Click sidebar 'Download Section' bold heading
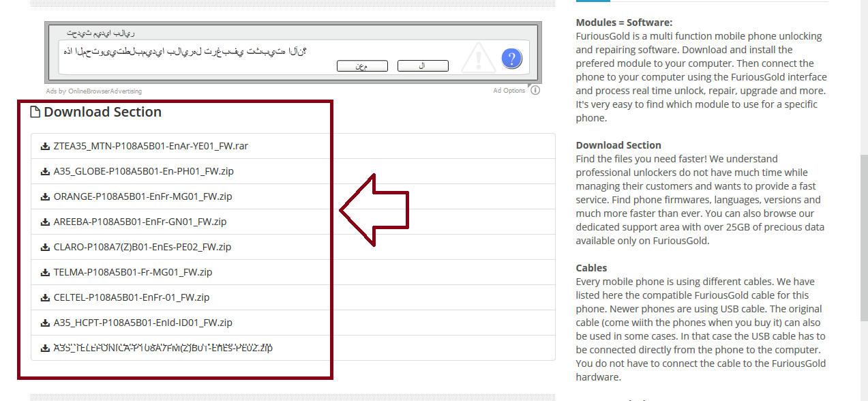This screenshot has height=401, width=868. [618, 145]
